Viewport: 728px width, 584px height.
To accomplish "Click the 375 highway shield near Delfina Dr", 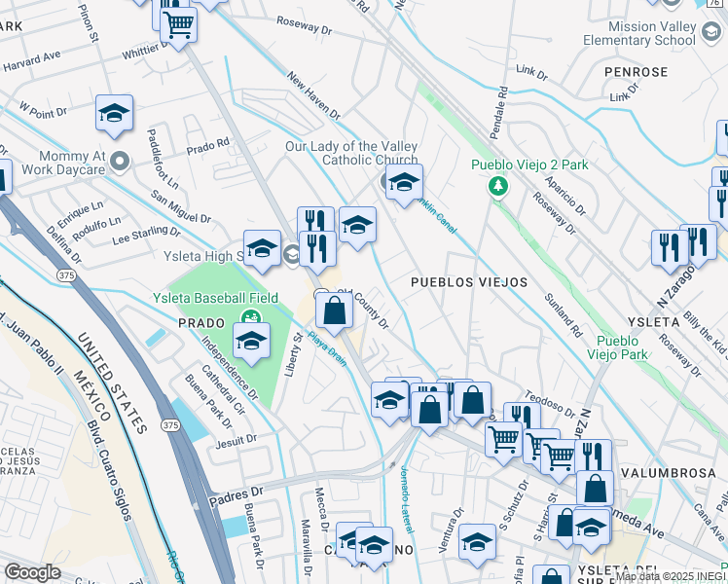I will tap(66, 275).
